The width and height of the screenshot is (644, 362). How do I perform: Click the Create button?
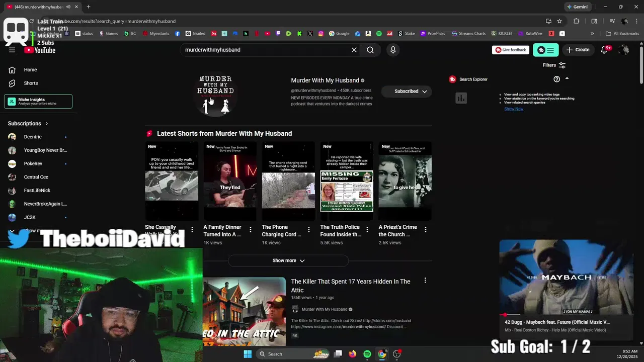click(x=578, y=50)
